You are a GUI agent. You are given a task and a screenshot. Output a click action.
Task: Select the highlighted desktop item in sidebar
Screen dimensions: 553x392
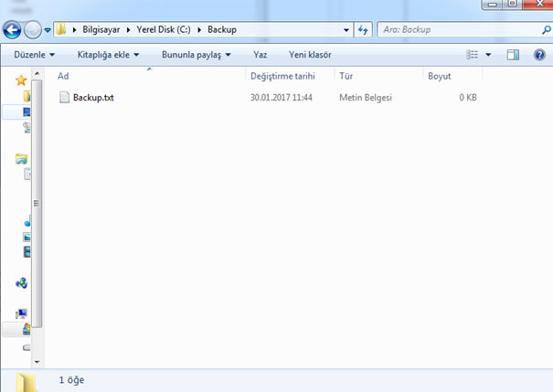click(x=27, y=112)
